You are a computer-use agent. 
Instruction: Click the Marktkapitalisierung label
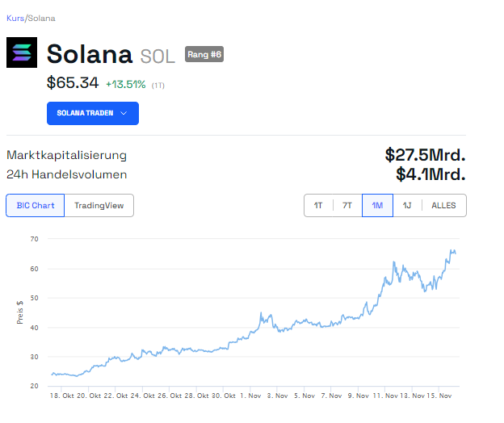66,155
